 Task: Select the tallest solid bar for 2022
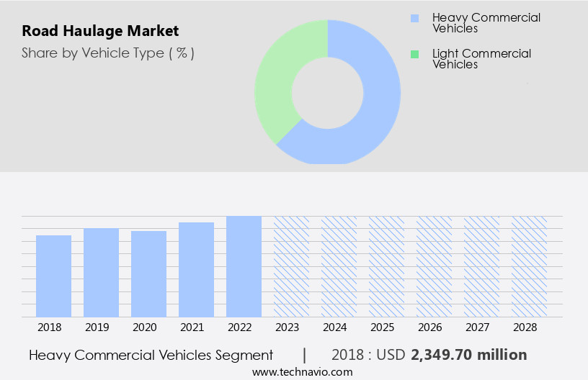click(x=244, y=266)
